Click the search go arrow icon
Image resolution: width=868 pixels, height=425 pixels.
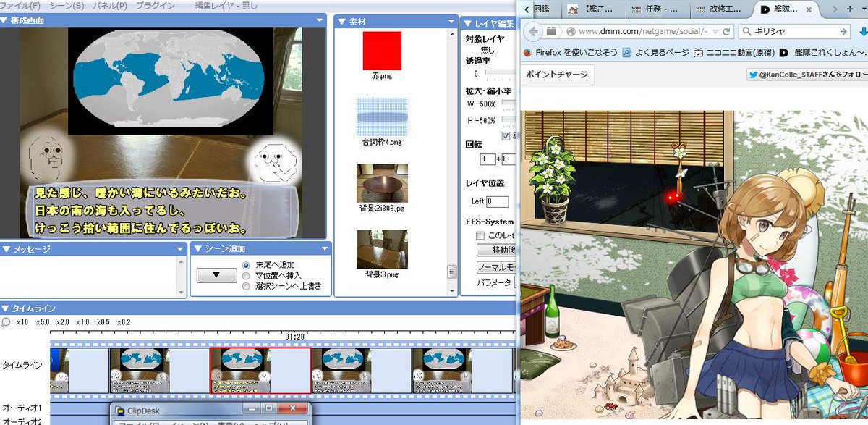pyautogui.click(x=843, y=32)
